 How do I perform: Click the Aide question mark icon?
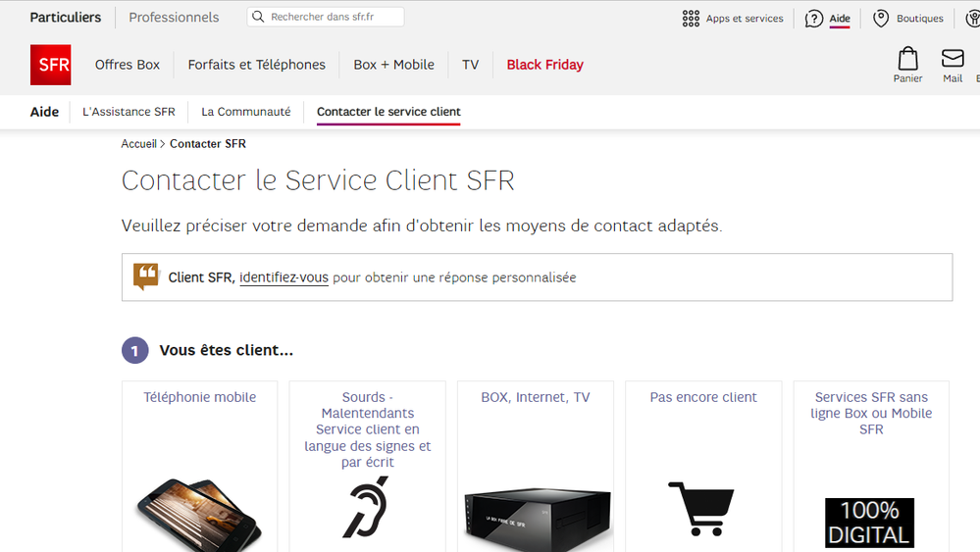pos(814,19)
